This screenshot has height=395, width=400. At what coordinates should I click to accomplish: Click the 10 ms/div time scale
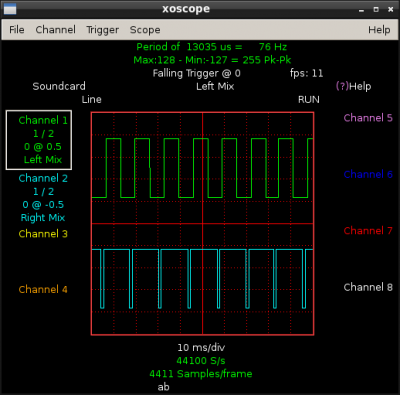click(201, 348)
